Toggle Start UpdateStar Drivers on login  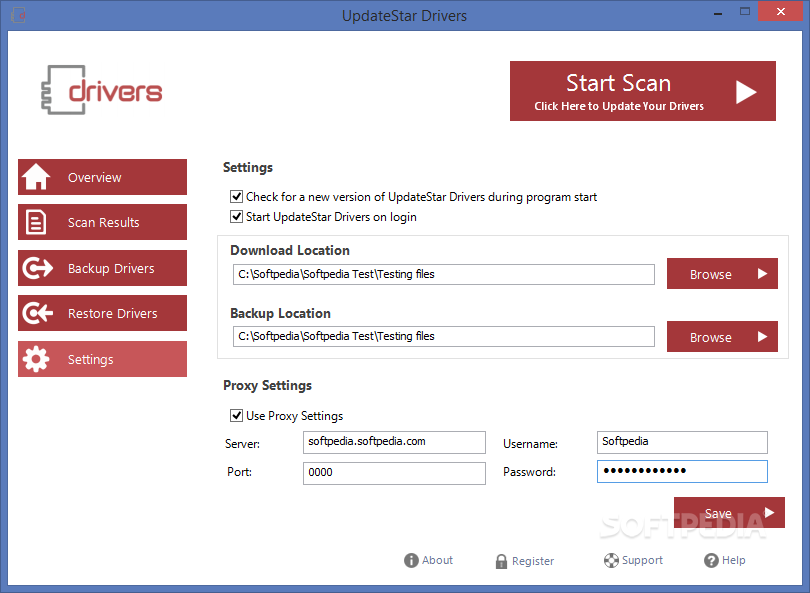pyautogui.click(x=236, y=216)
